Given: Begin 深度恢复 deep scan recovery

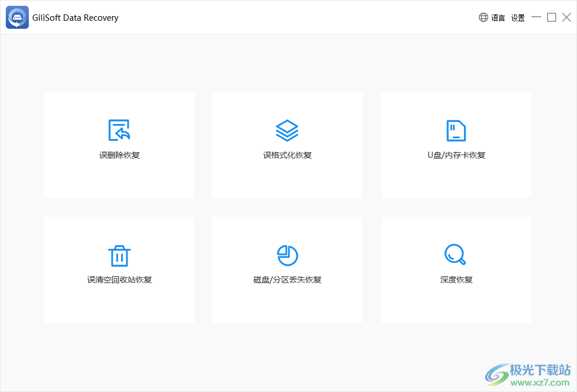Looking at the screenshot, I should pos(456,270).
